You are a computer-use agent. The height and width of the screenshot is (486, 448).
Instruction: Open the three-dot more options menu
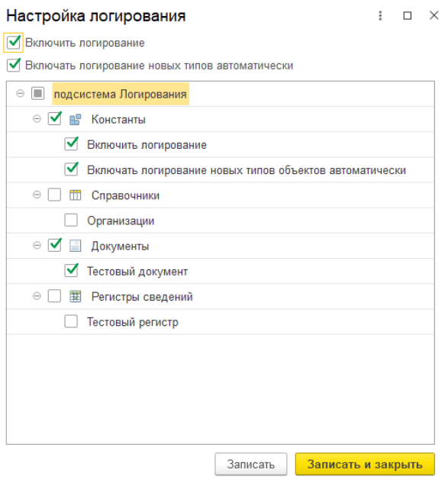click(x=380, y=15)
